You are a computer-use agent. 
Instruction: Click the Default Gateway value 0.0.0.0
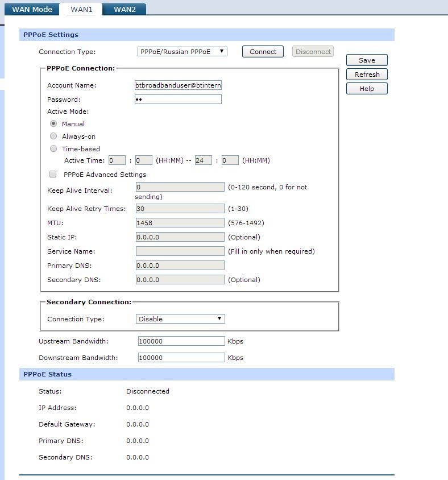click(138, 424)
